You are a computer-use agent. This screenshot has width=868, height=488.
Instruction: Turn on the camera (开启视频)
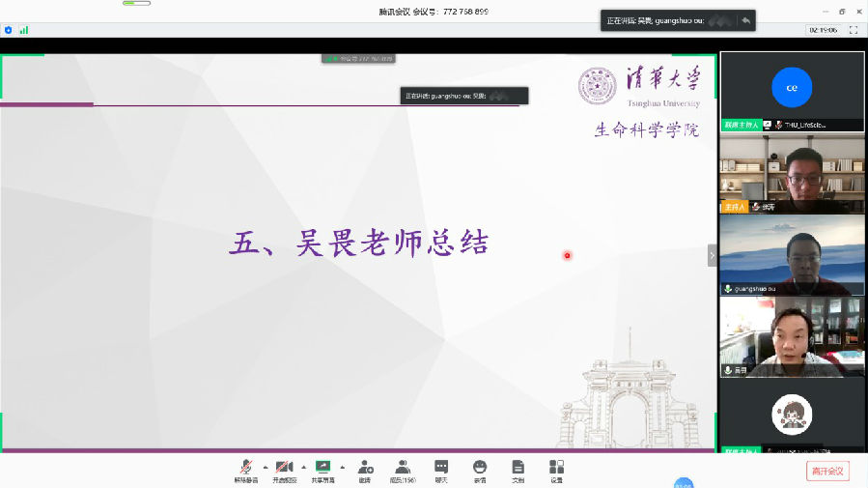(284, 471)
